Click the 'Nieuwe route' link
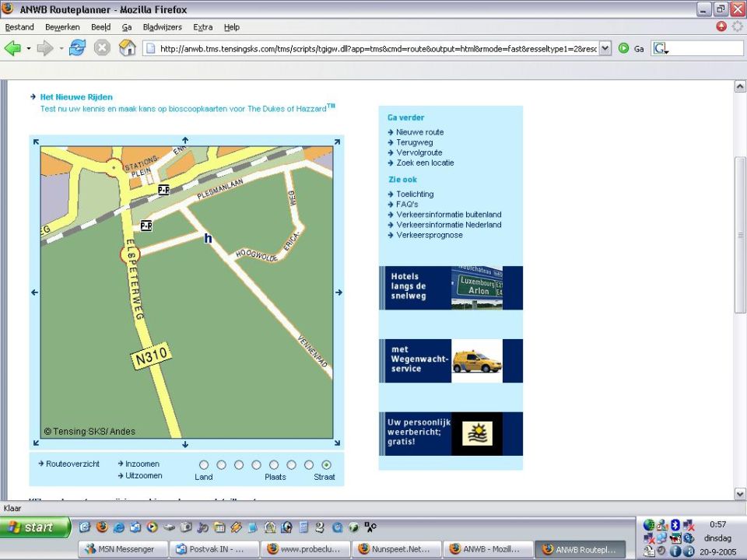Screen dimensions: 747x560 pyautogui.click(x=419, y=132)
